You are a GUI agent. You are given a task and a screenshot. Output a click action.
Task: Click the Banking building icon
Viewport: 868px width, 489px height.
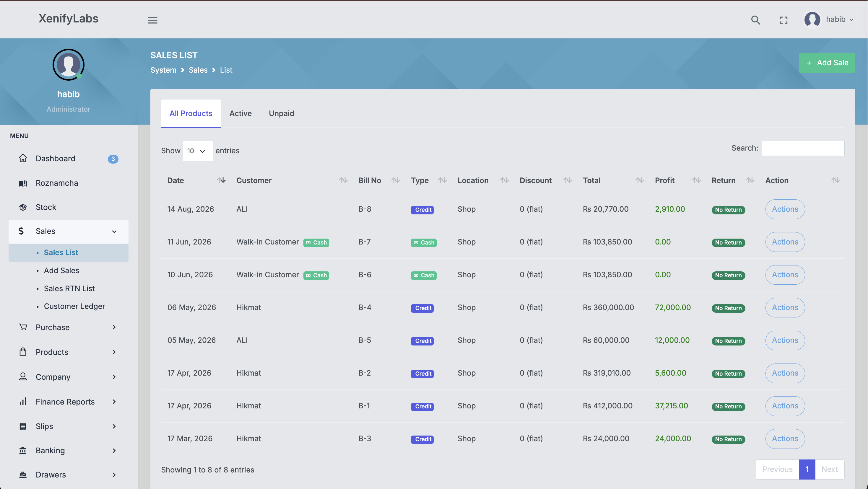(x=22, y=451)
